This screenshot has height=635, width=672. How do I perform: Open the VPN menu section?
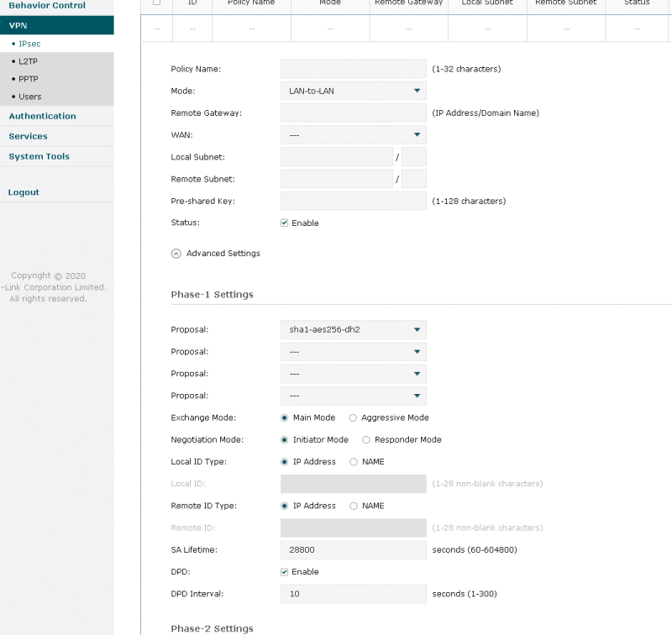click(x=57, y=25)
